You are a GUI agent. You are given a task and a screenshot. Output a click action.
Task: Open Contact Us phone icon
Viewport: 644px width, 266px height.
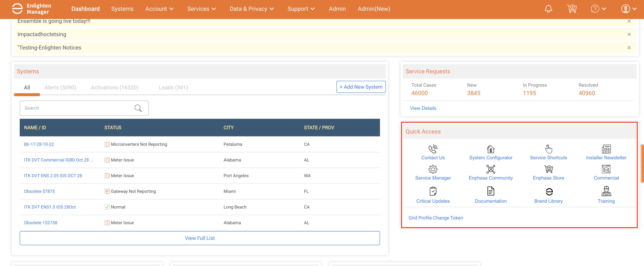[433, 149]
